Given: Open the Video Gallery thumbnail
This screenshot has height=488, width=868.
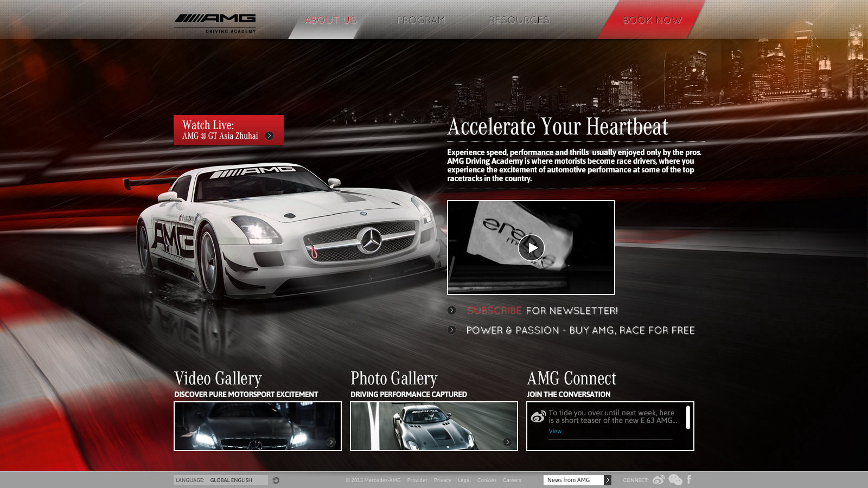Looking at the screenshot, I should pyautogui.click(x=258, y=426).
